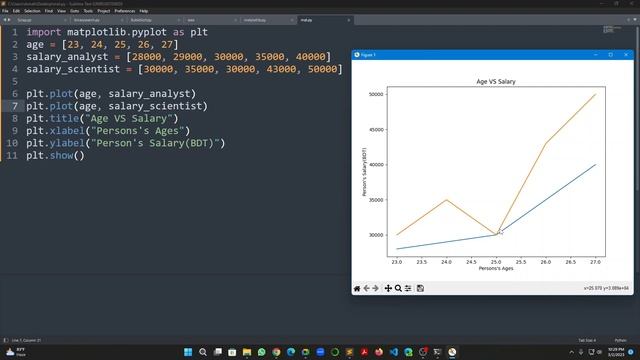Open taskbar Search magnifier
The height and width of the screenshot is (360, 640).
coord(203,352)
